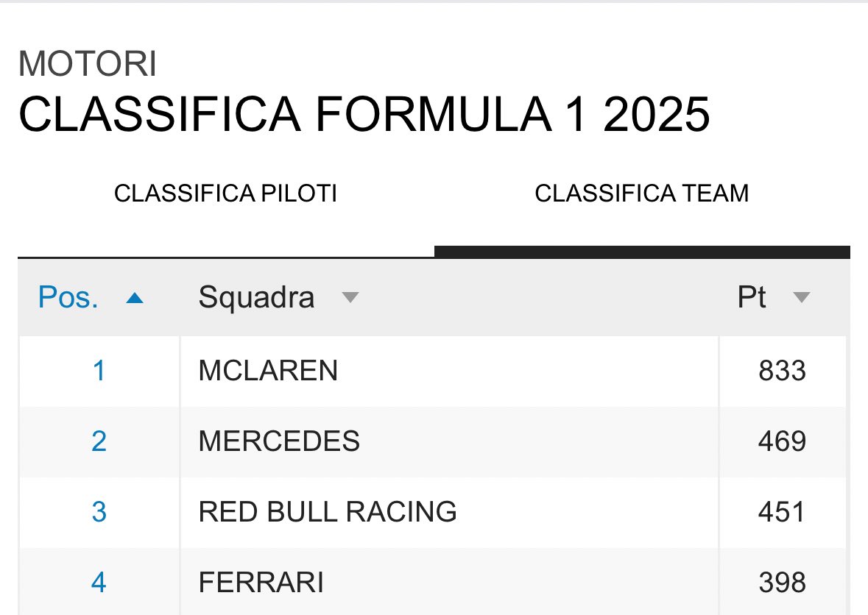868x615 pixels.
Task: Click position number 3 in the table
Action: (x=99, y=511)
